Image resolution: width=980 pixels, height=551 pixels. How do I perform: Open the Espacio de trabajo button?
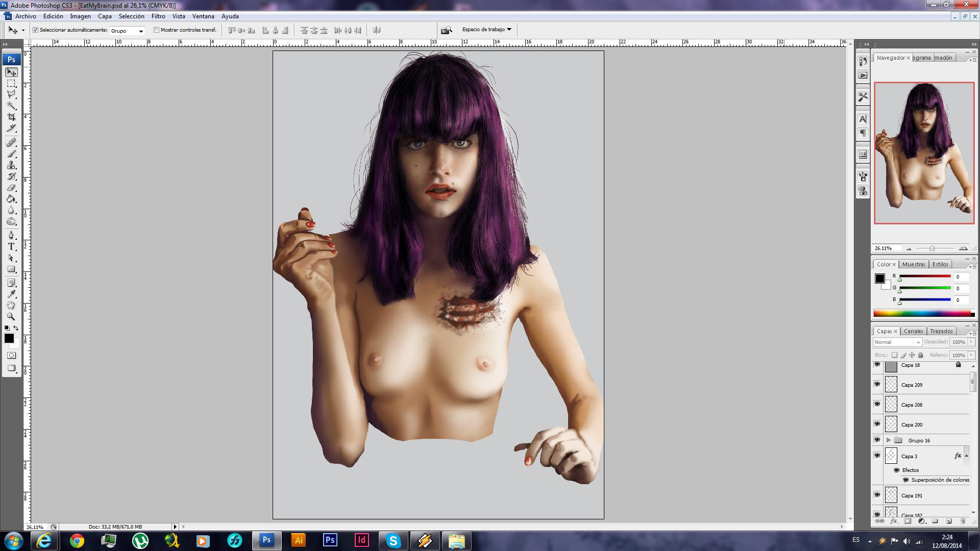point(486,30)
